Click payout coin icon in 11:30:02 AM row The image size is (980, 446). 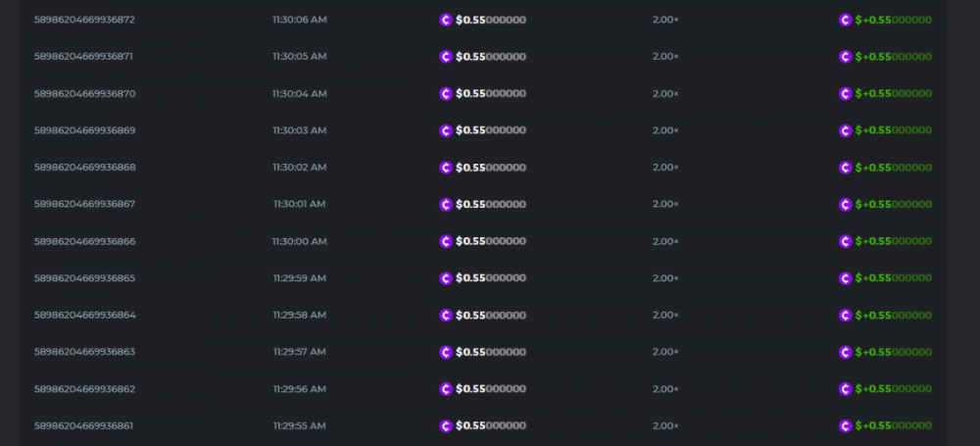point(845,168)
